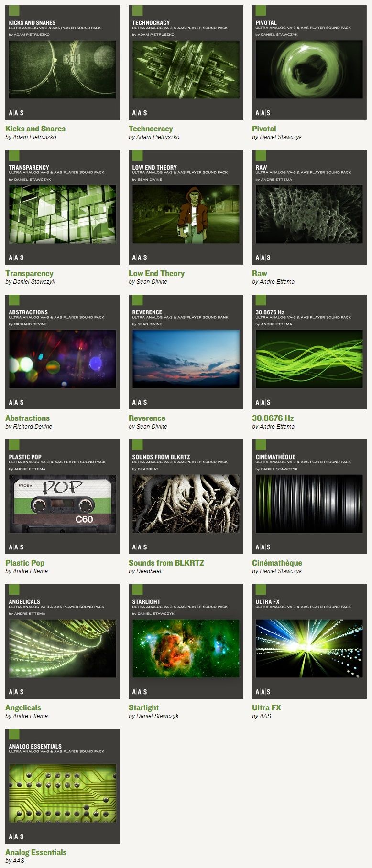Screen dimensions: 372x868
Task: Open the Abstractions title link
Action: coord(27,418)
